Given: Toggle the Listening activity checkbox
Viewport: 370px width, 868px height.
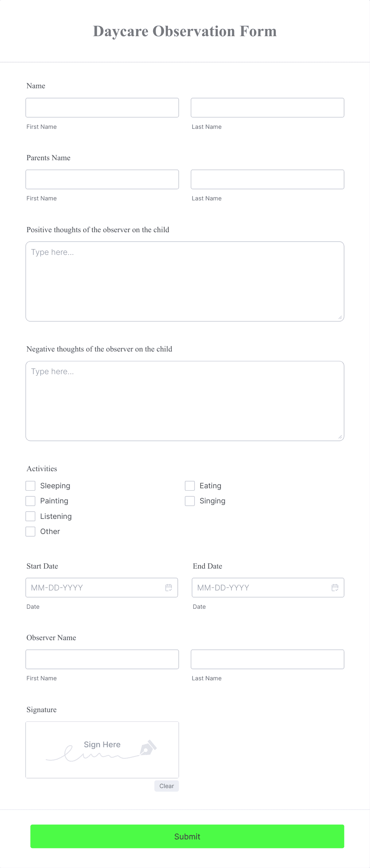Looking at the screenshot, I should 31,516.
